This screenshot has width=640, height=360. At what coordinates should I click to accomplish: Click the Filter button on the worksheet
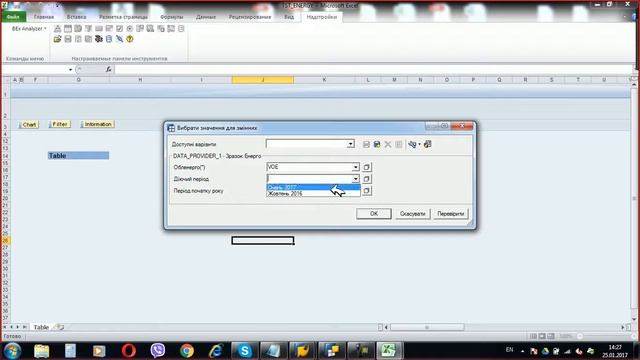click(60, 124)
